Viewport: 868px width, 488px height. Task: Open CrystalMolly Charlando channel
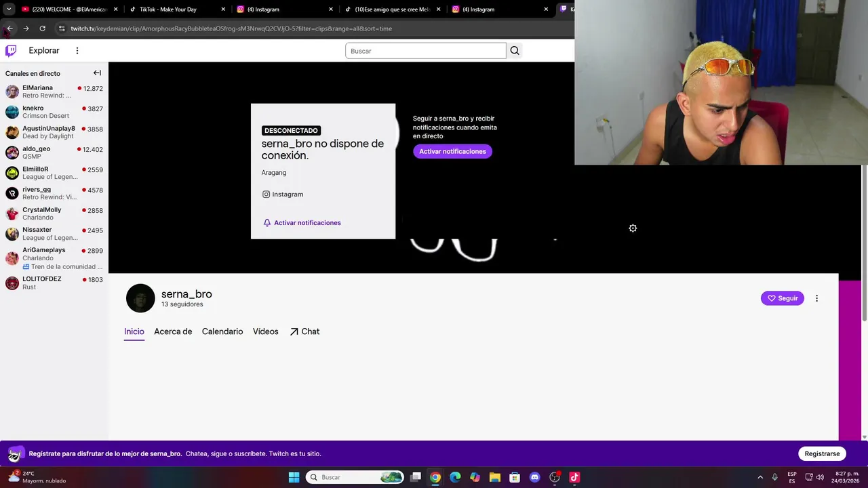(54, 213)
